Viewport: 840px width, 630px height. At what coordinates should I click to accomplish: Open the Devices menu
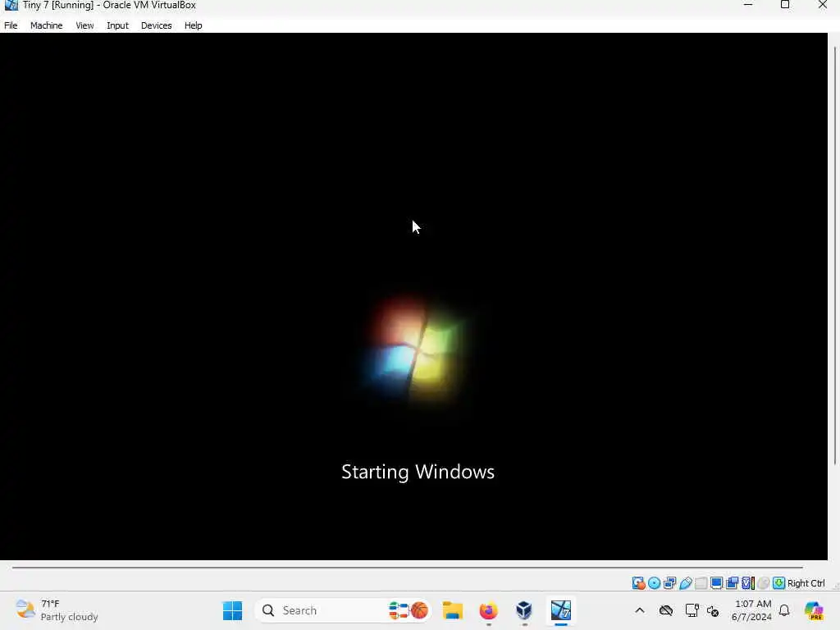point(157,25)
